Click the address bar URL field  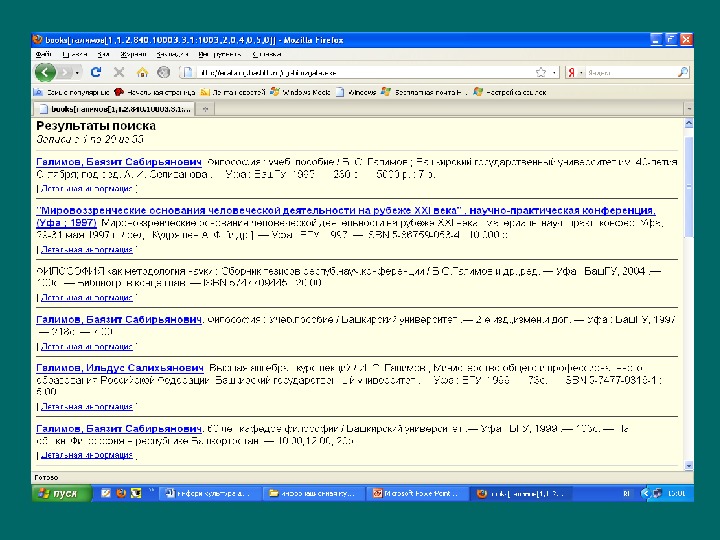point(360,72)
